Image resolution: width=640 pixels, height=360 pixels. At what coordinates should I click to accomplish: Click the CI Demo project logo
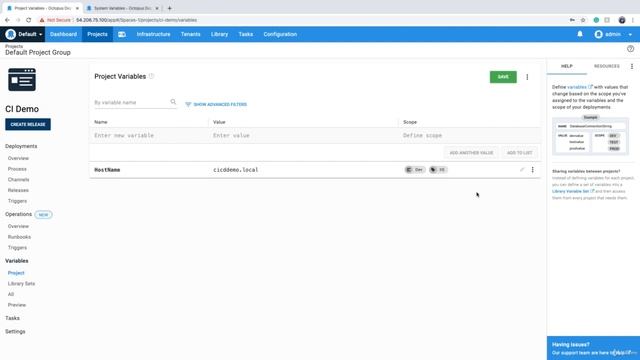[22, 80]
